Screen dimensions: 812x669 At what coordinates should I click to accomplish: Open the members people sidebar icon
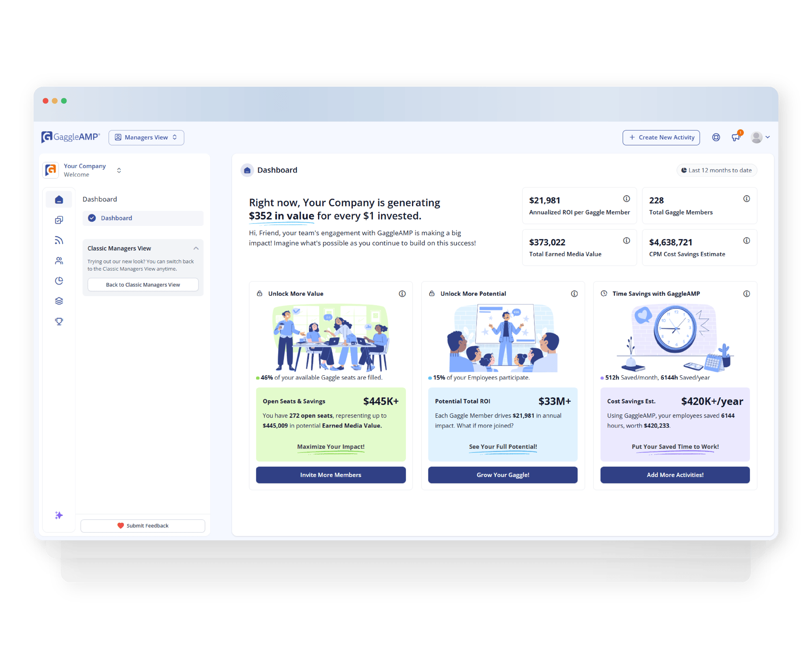click(x=59, y=260)
